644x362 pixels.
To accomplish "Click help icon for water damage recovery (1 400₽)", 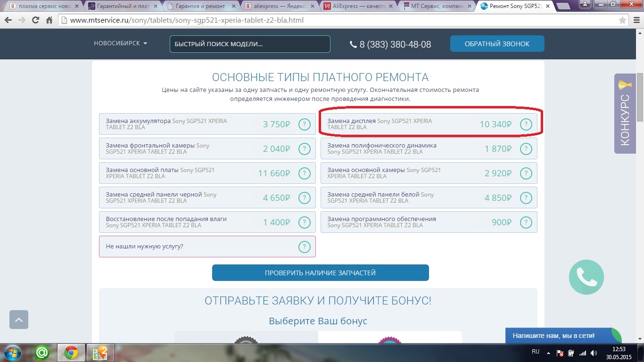I will point(305,222).
